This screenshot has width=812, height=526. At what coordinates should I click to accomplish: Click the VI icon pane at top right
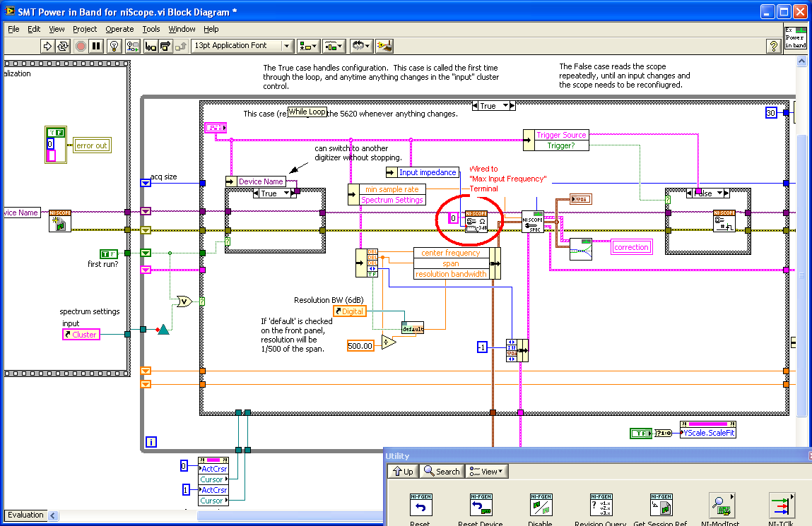[795, 37]
